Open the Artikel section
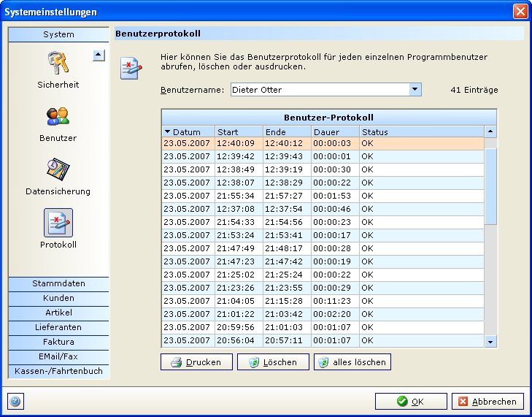Image resolution: width=532 pixels, height=417 pixels. (x=58, y=313)
